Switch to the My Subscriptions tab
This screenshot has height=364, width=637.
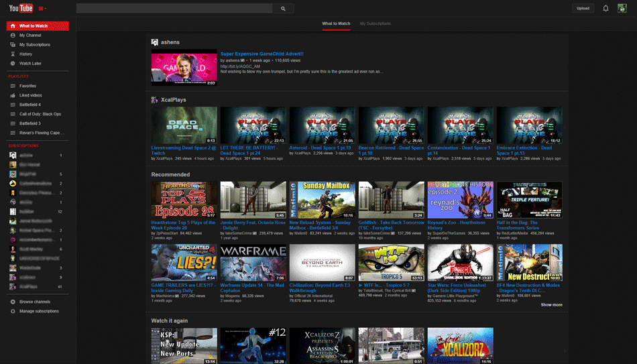pos(375,23)
